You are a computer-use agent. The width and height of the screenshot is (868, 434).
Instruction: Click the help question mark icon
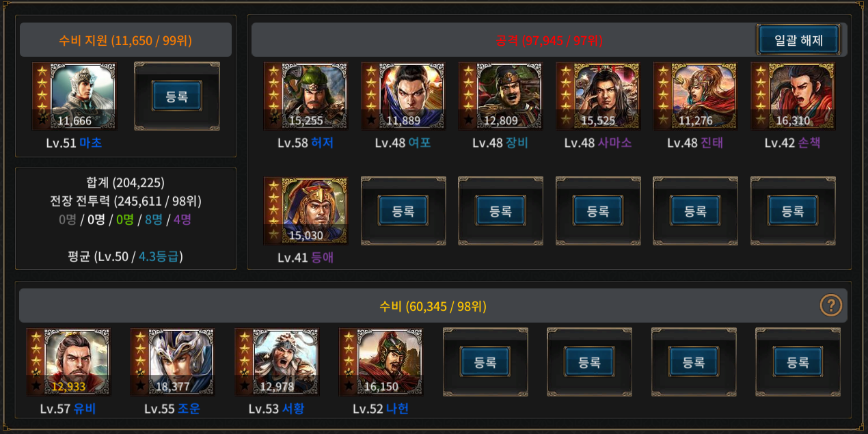[831, 306]
